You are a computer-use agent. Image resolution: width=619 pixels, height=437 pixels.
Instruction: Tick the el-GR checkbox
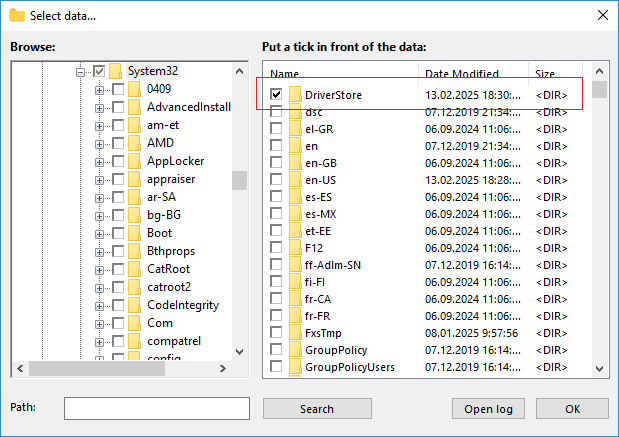click(x=276, y=128)
